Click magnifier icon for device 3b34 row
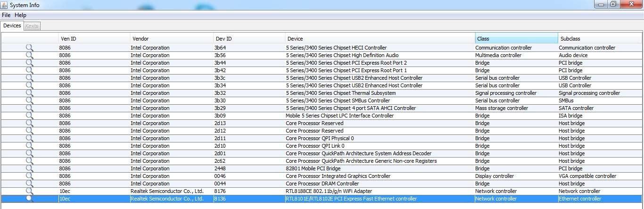Image resolution: width=644 pixels, height=209 pixels. 30,85
